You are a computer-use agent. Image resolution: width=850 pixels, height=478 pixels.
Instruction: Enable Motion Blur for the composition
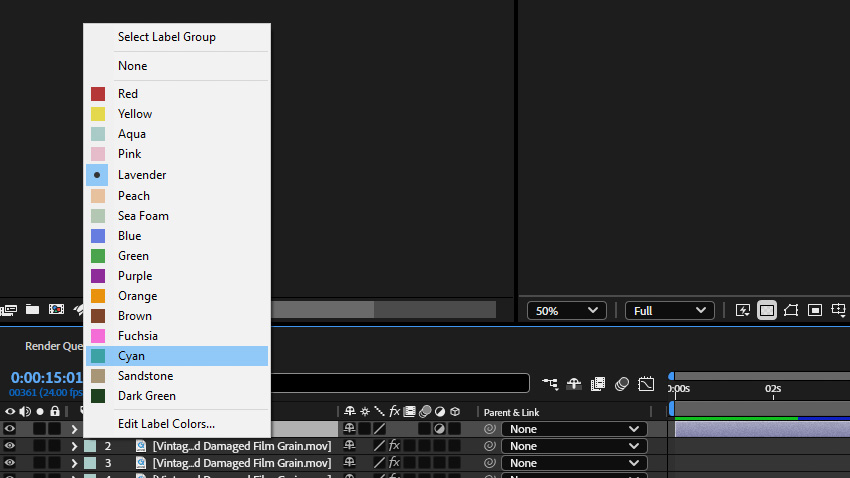click(x=622, y=383)
